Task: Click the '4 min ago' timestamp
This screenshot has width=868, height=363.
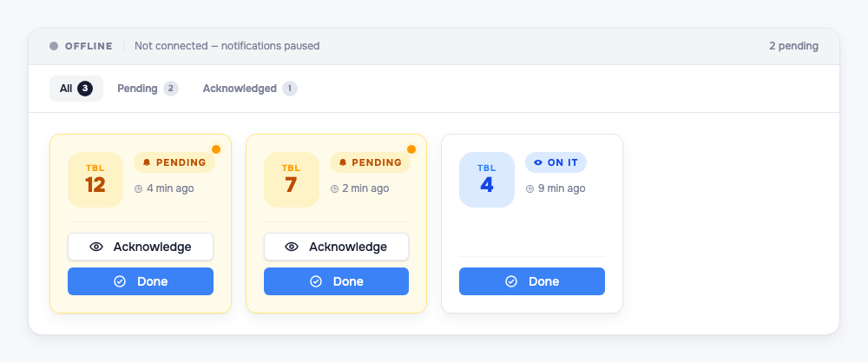Action: point(170,188)
